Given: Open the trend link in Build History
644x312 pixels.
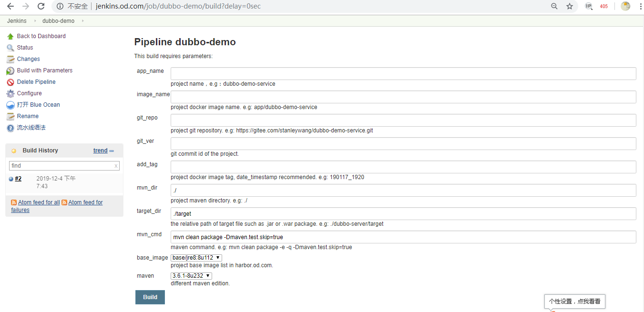Looking at the screenshot, I should pos(101,151).
